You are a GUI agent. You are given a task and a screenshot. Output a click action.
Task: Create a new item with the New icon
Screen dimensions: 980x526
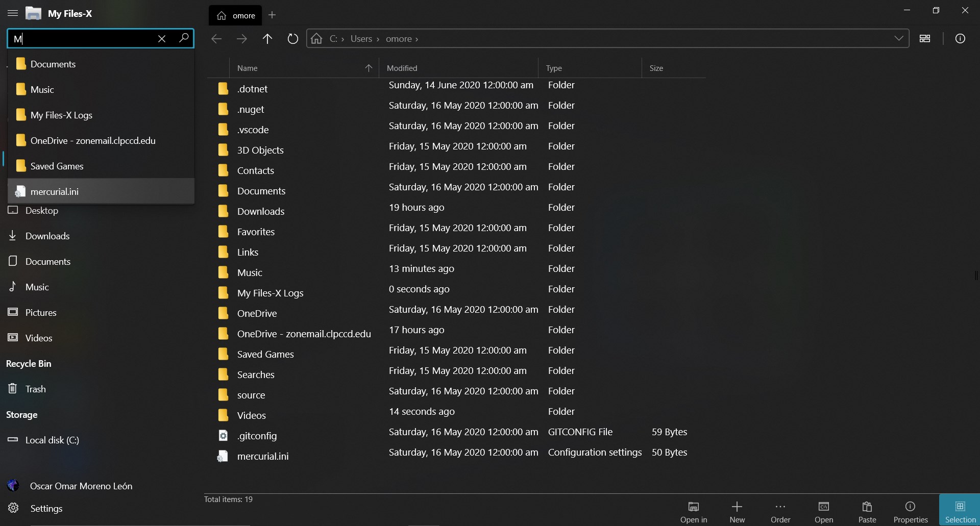pos(737,510)
